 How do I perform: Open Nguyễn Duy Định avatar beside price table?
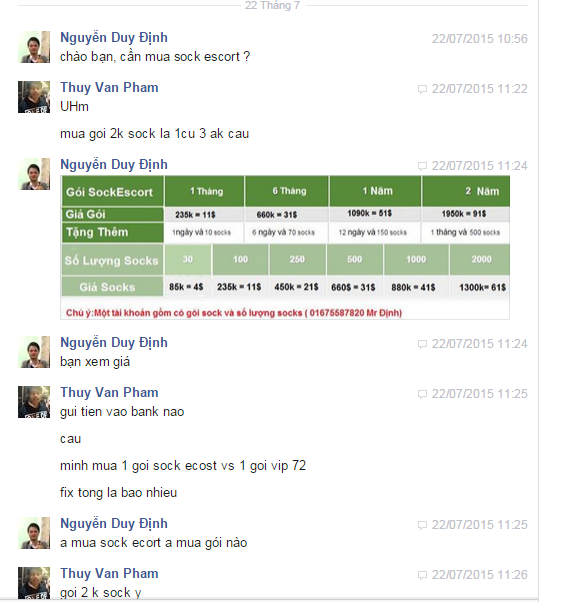[34, 174]
